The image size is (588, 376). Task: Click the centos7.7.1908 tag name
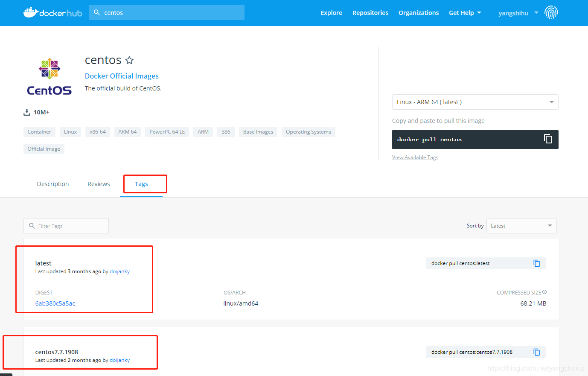click(57, 352)
